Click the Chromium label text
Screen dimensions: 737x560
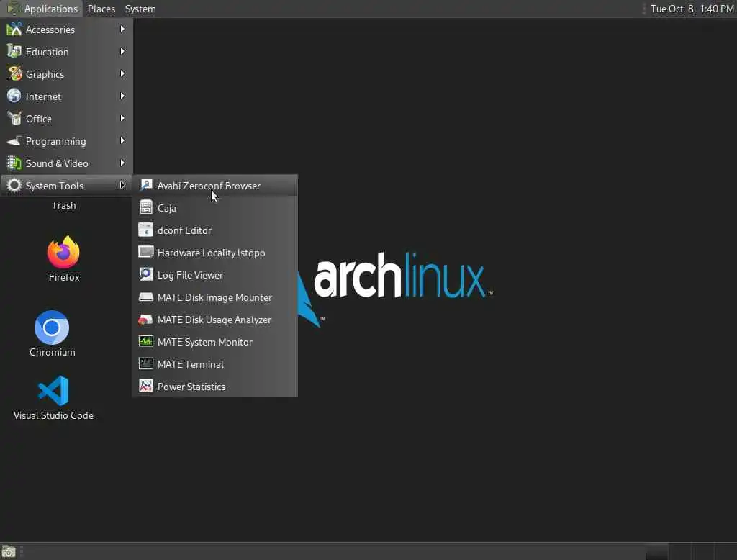pyautogui.click(x=52, y=352)
